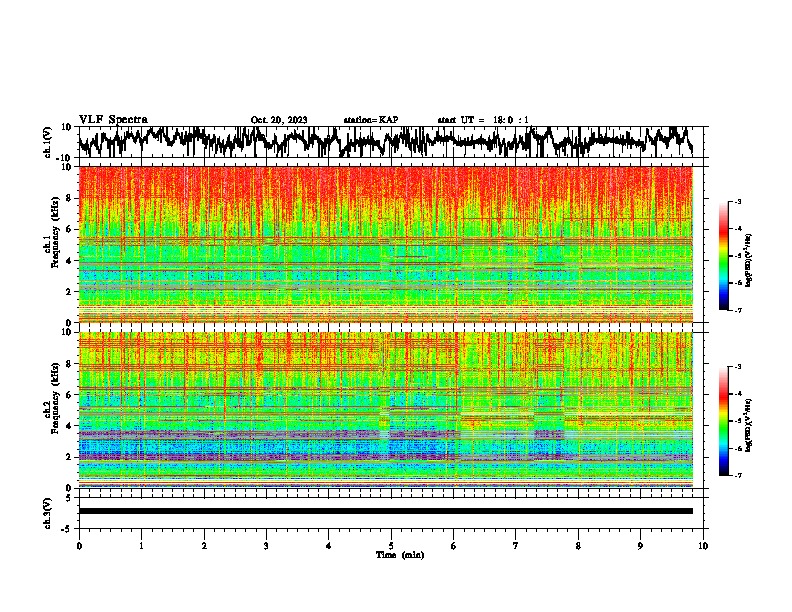Click the "VLF Spectra" title text
Screen dimensions: 792x612
(x=113, y=120)
